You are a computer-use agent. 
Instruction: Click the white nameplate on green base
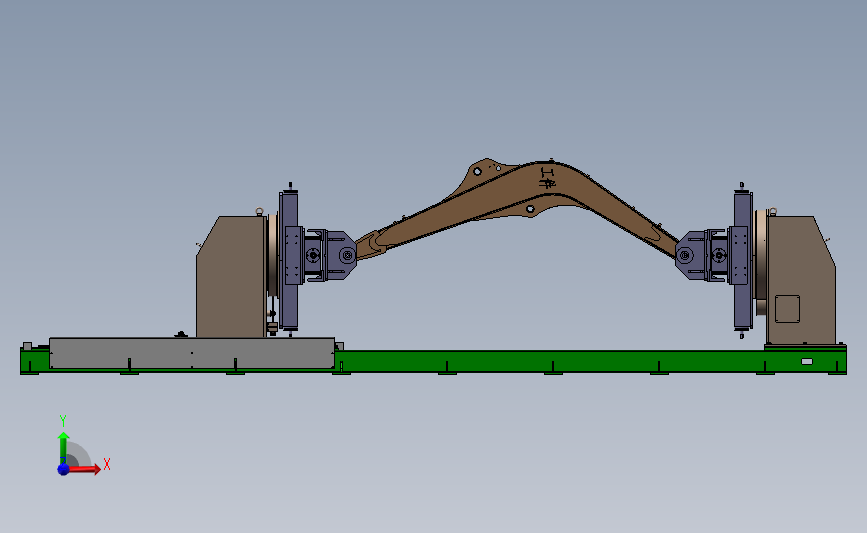tap(807, 362)
